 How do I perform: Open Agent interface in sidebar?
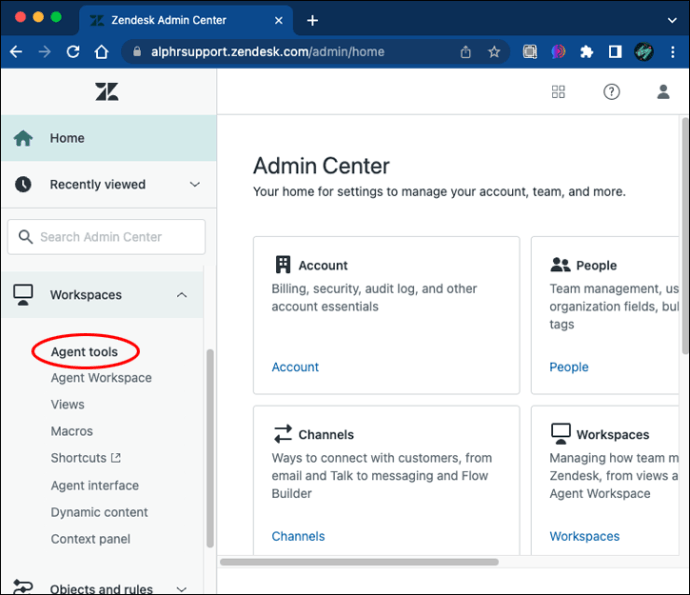95,485
